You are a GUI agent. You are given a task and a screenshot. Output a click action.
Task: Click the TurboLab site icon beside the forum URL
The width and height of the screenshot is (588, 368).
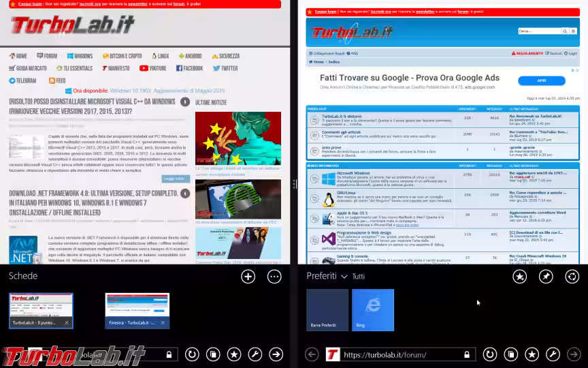pos(332,354)
